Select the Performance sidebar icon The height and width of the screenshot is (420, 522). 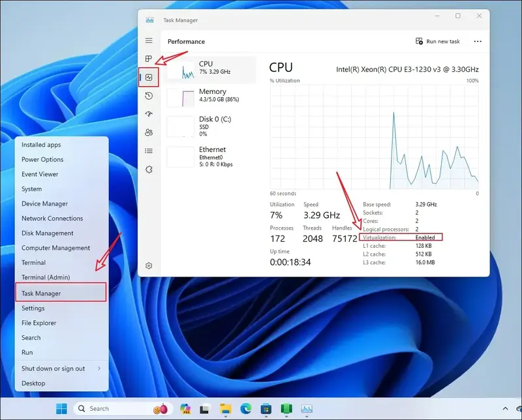point(149,78)
